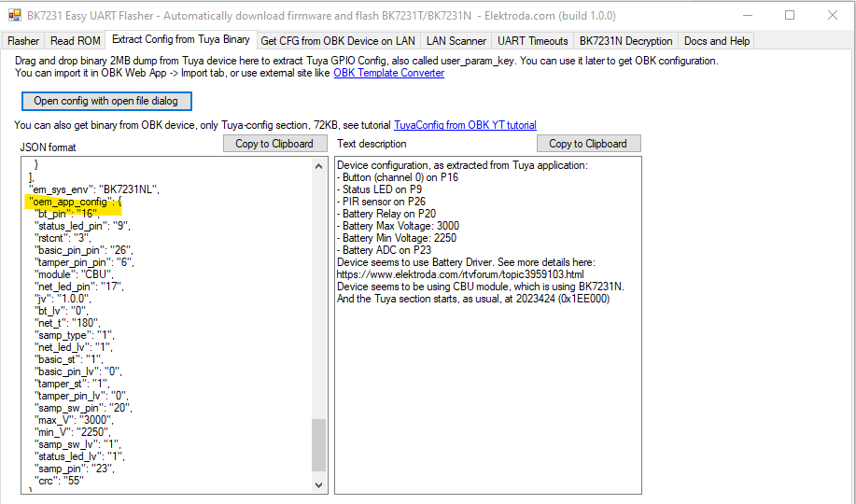Click the "samp_sw_lv": "1" line
The image size is (856, 504).
[x=77, y=444]
